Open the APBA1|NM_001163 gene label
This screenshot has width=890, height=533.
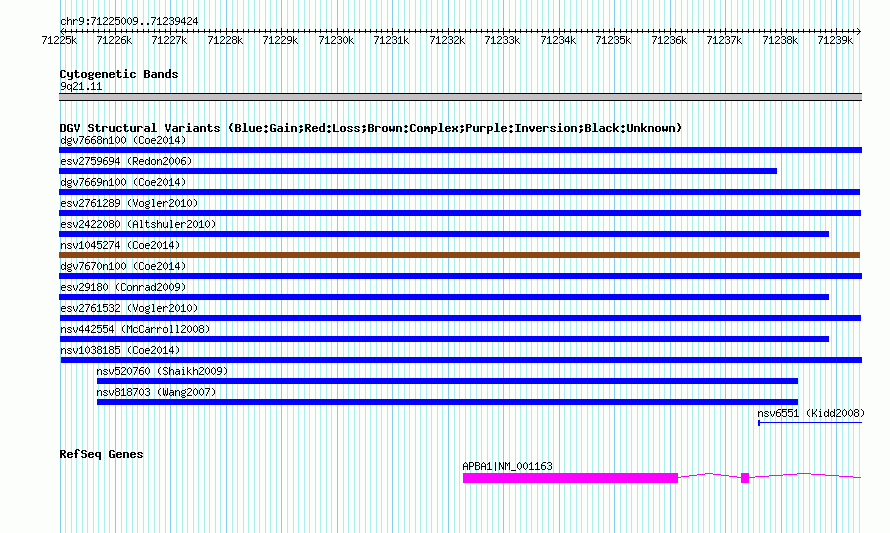(x=507, y=466)
